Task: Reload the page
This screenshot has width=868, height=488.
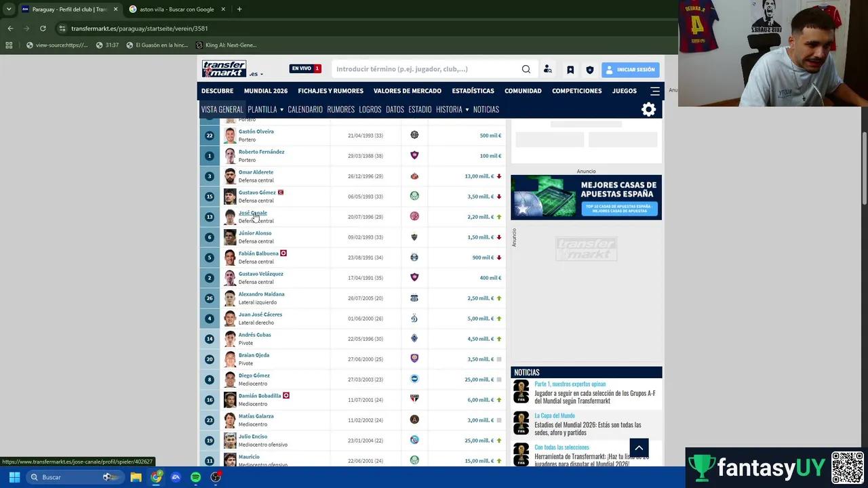Action: 43,28
